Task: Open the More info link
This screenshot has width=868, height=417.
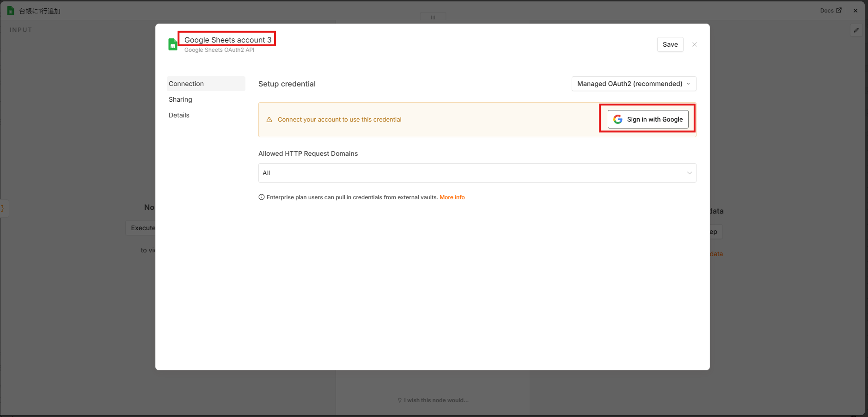Action: pyautogui.click(x=452, y=197)
